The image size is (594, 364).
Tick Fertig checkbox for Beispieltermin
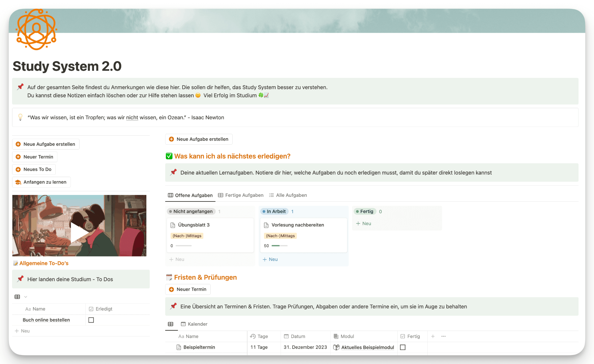[x=402, y=347]
